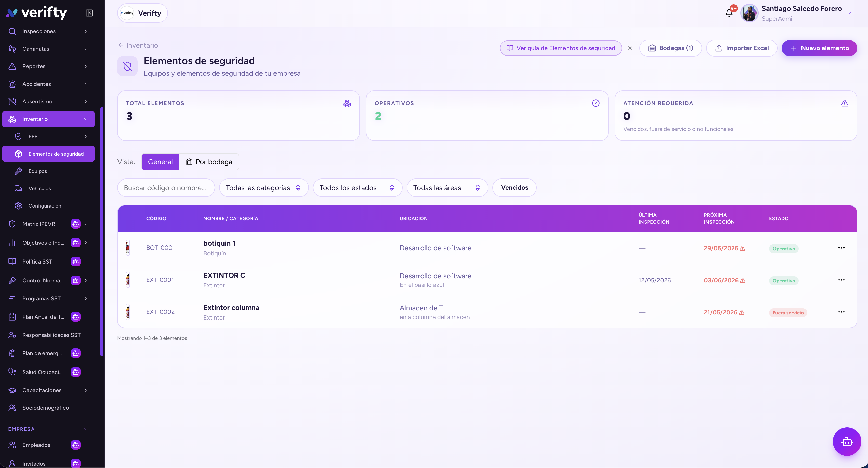This screenshot has height=468, width=868.
Task: Open Elementos de seguridad in sidebar
Action: pos(48,154)
